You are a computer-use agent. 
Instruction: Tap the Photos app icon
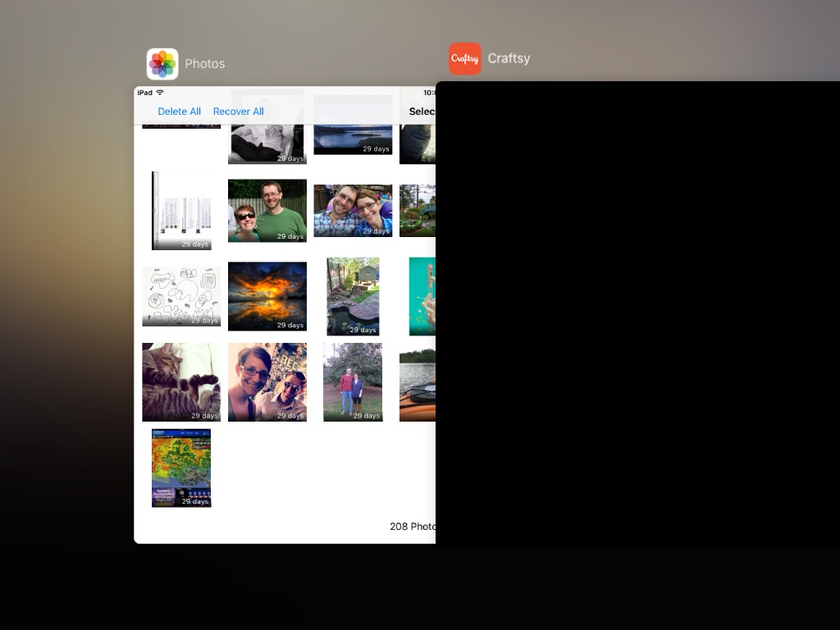coord(162,64)
